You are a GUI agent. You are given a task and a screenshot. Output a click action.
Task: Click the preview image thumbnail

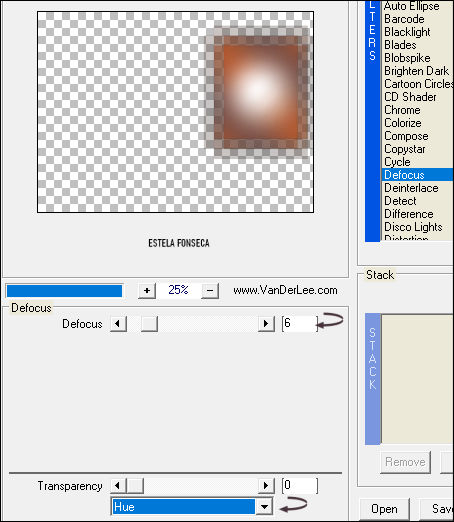click(x=175, y=112)
